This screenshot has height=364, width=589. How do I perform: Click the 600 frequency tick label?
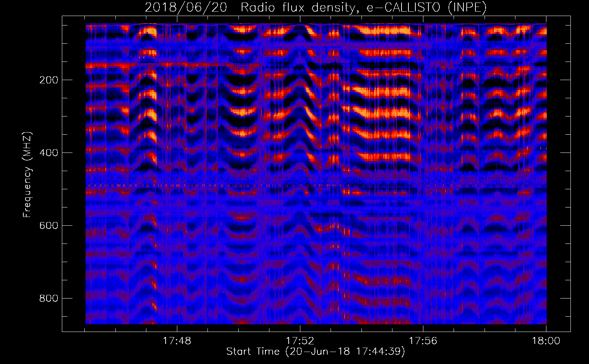(x=49, y=226)
